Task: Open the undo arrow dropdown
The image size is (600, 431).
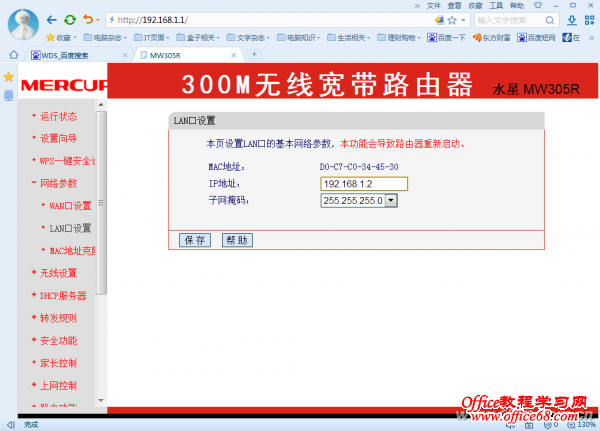Action: coord(98,20)
